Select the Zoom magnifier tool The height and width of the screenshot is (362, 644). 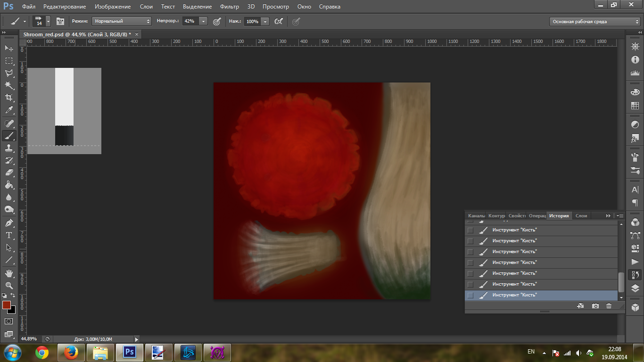pos(9,285)
